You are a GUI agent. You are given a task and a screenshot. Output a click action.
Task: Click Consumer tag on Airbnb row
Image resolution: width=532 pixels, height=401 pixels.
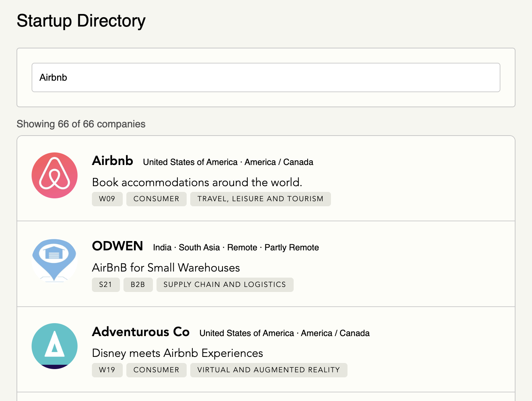coord(157,199)
